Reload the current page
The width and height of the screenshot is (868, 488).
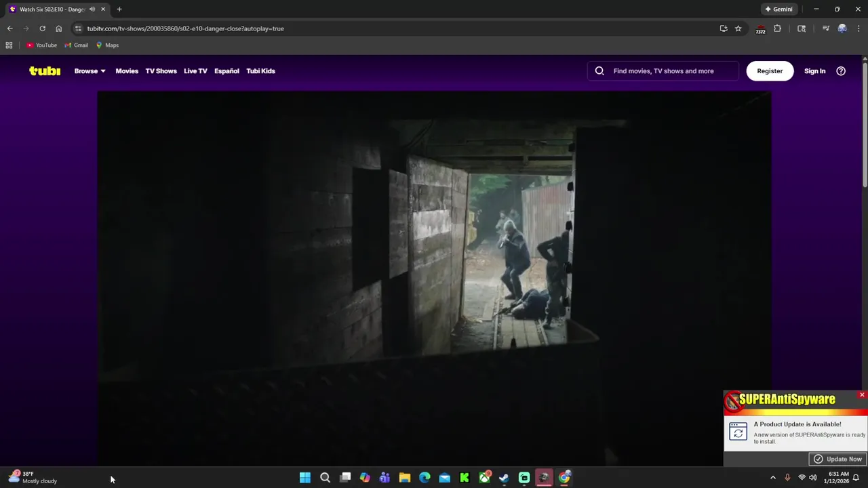click(42, 28)
